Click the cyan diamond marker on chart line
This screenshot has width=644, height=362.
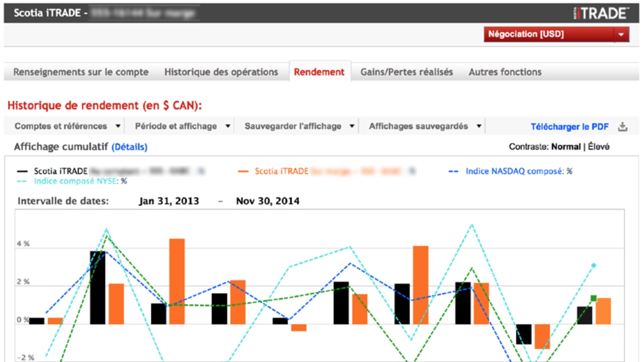point(594,265)
